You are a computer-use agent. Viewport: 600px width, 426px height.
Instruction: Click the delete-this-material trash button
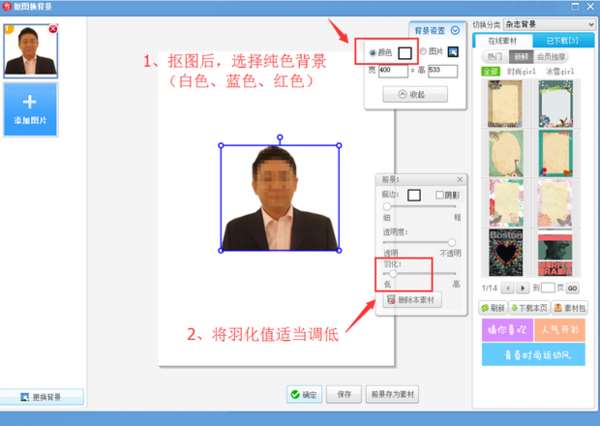412,300
